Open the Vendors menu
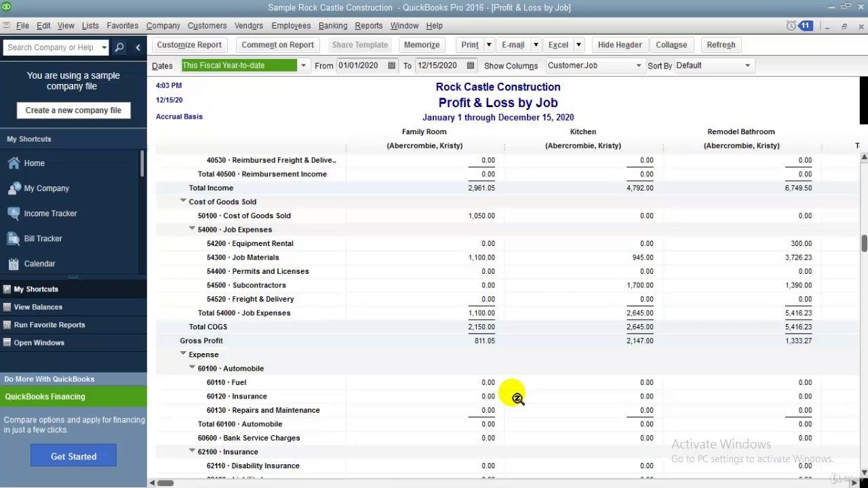The width and height of the screenshot is (868, 488). pos(249,26)
